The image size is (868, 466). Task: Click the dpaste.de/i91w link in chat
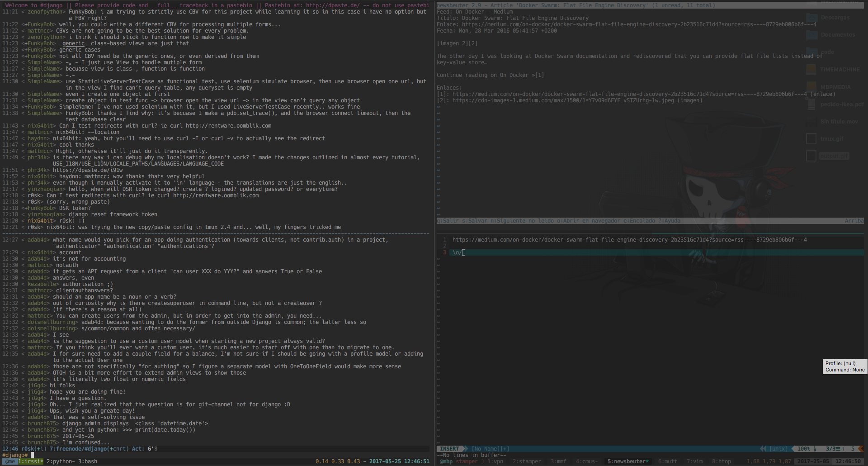pos(88,170)
